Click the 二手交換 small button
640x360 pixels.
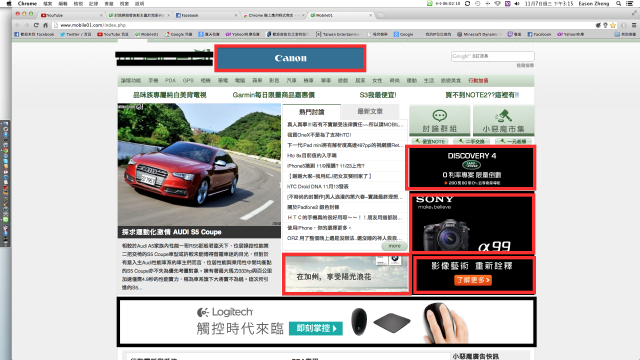[472, 142]
